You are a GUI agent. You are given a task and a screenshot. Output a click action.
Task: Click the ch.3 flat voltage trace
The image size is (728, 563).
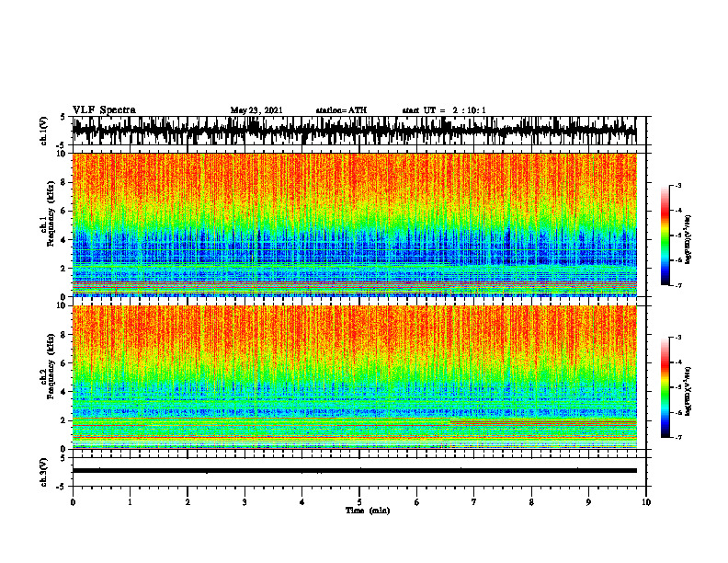(x=354, y=471)
